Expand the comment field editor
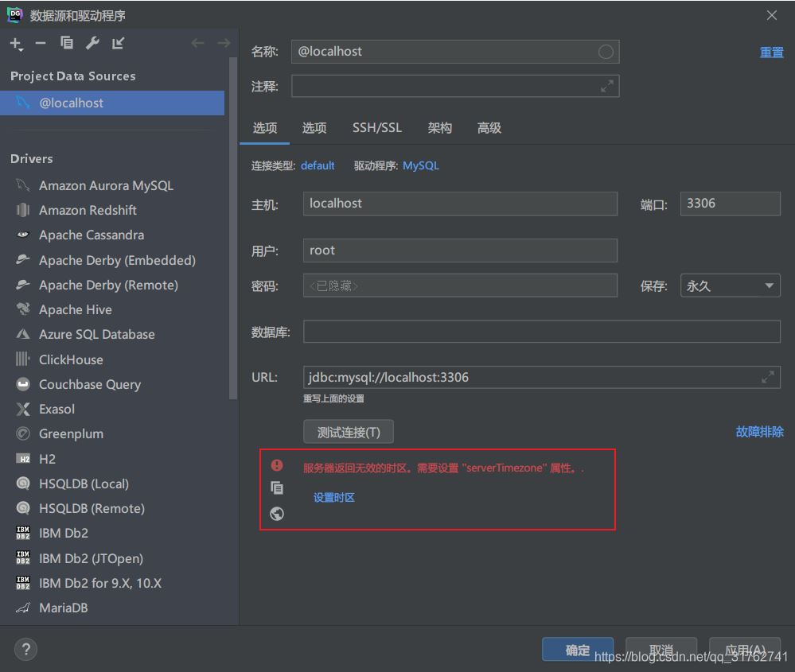 tap(606, 86)
